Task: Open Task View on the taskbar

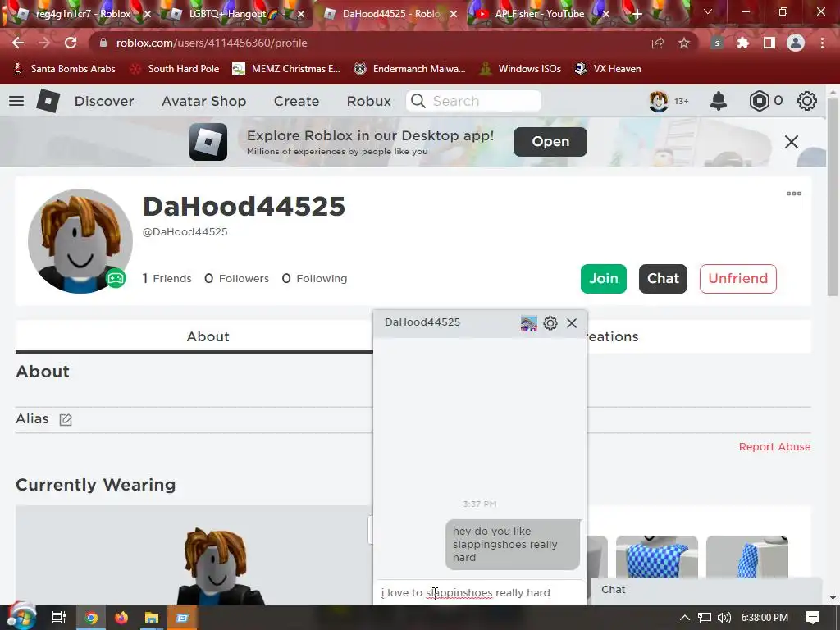Action: point(58,618)
